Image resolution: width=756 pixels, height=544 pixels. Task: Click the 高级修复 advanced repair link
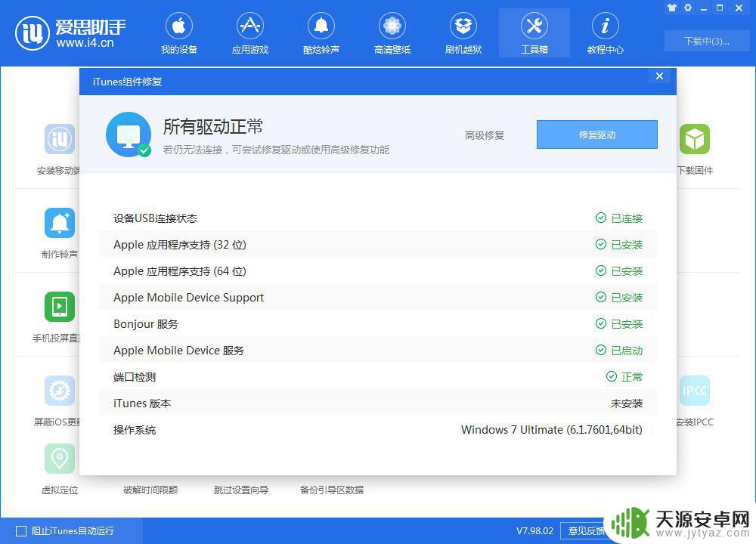click(484, 135)
